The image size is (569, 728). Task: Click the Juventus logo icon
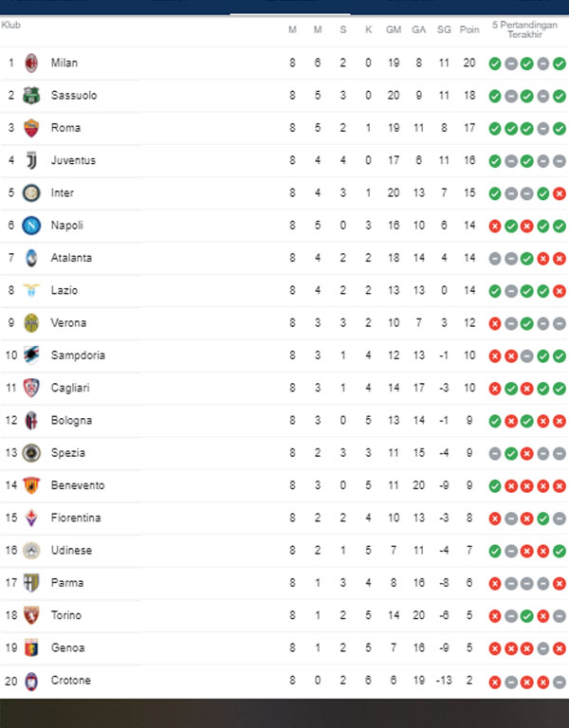coord(31,160)
